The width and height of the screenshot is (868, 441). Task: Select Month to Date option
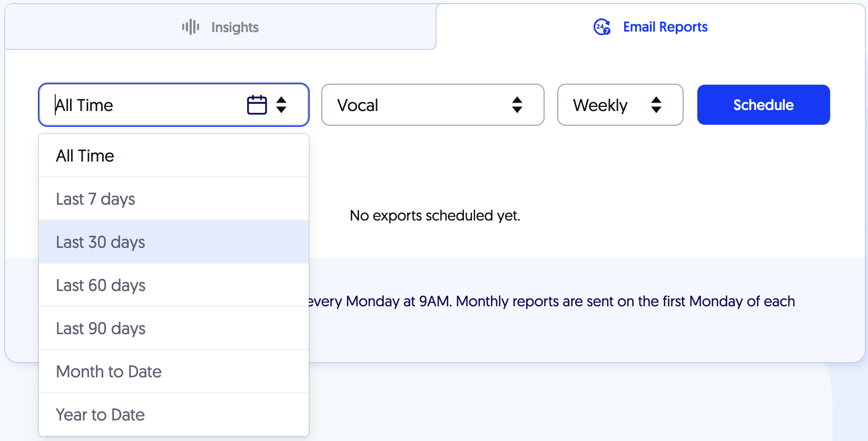(x=174, y=372)
